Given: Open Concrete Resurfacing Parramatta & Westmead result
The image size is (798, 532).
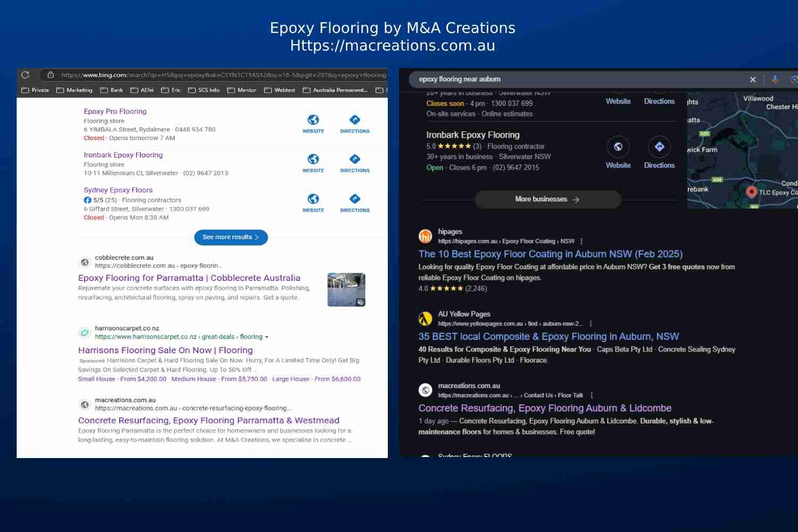Looking at the screenshot, I should point(209,420).
